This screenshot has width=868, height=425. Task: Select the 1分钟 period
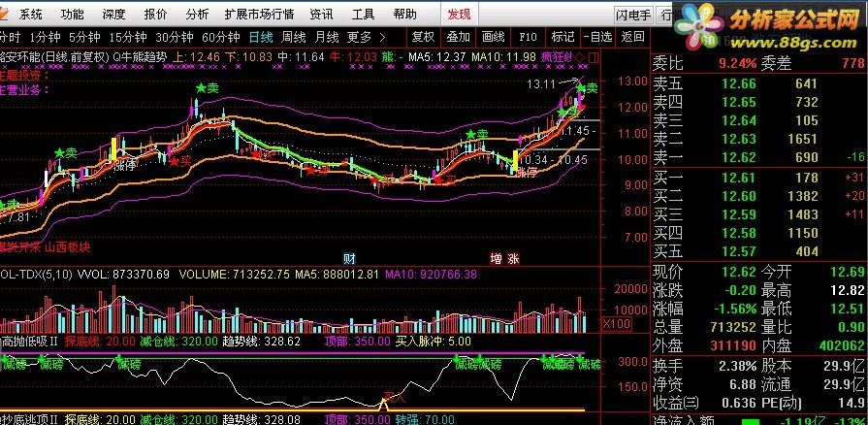click(46, 37)
